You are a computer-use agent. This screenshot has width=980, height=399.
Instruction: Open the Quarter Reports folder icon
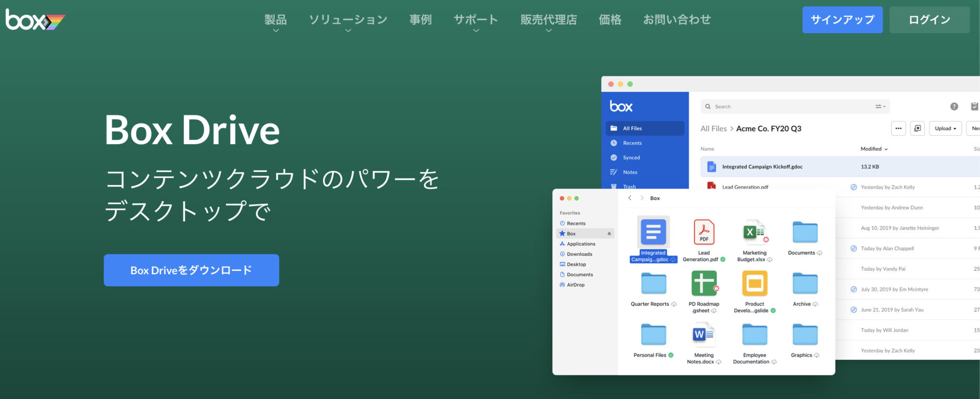tap(653, 284)
